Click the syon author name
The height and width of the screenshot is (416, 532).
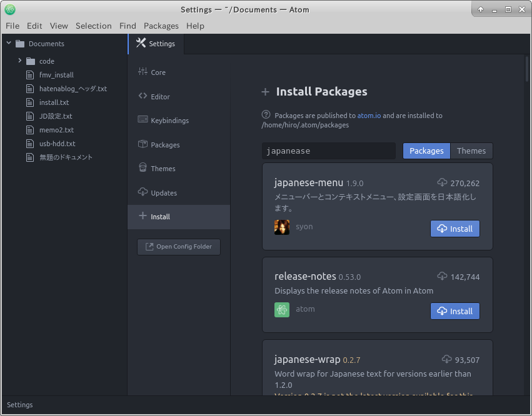pyautogui.click(x=304, y=227)
